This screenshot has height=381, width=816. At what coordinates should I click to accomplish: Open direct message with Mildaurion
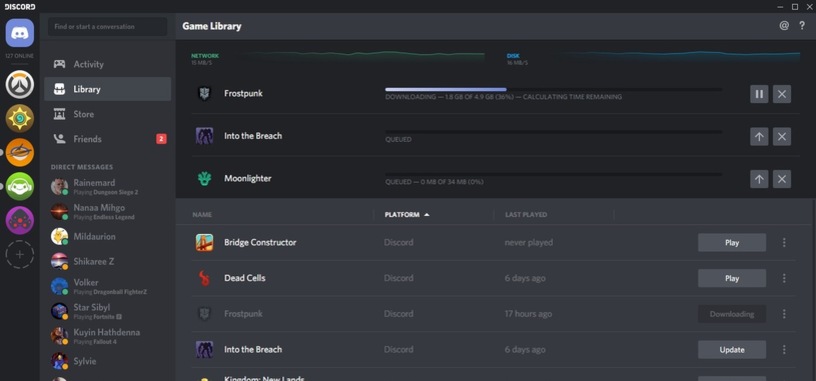[107, 236]
